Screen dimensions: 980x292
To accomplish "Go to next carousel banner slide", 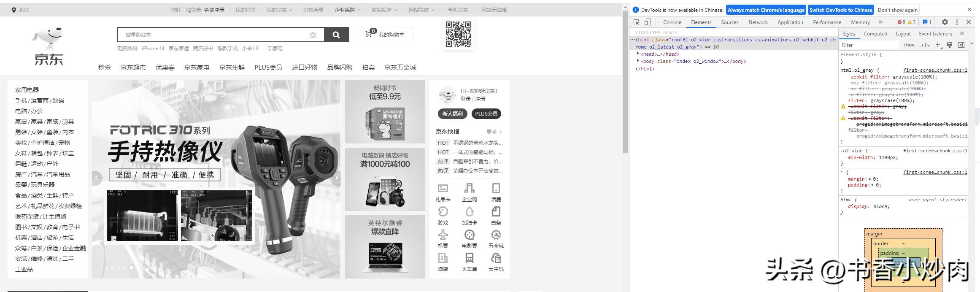I will click(x=336, y=178).
